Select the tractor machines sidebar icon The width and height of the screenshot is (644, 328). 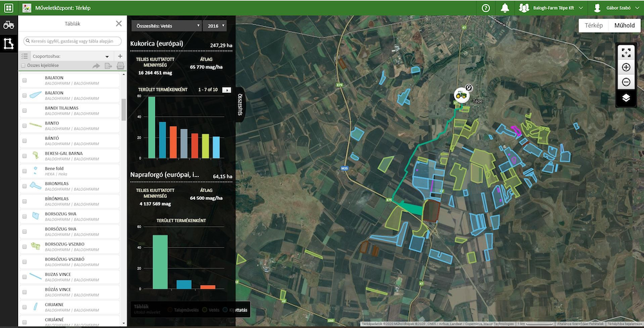tap(8, 25)
